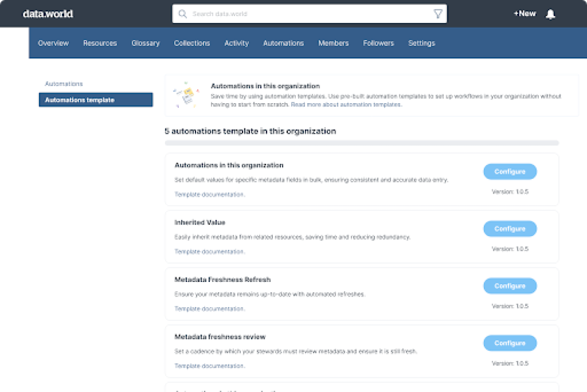Click the banner title Automations in this organization

[265, 86]
